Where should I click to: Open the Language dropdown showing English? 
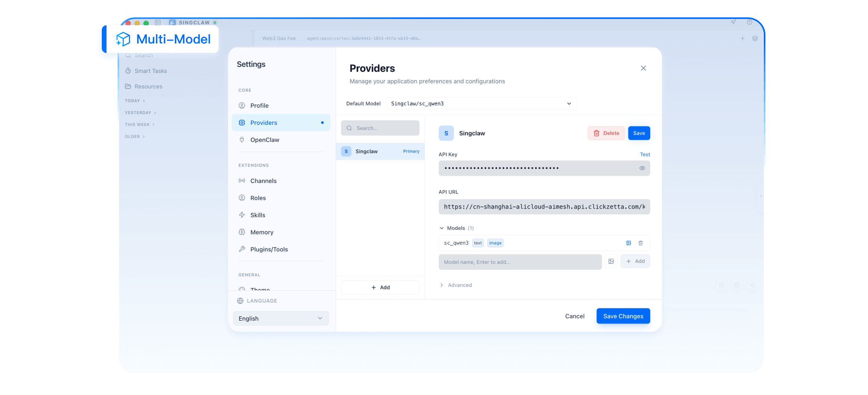pos(281,318)
